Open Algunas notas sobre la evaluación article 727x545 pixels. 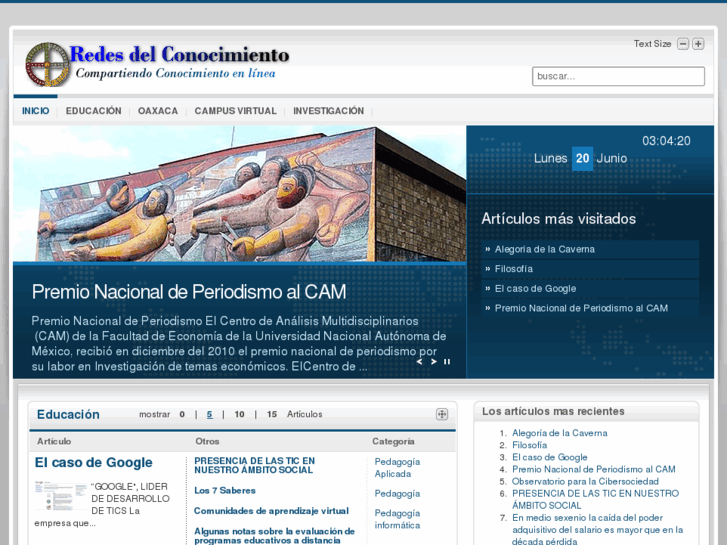(x=274, y=536)
